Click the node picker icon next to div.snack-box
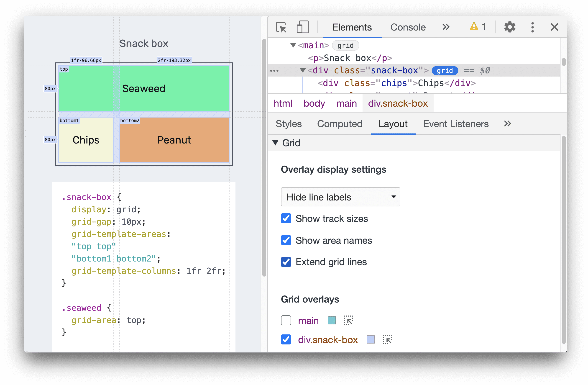 tap(386, 340)
